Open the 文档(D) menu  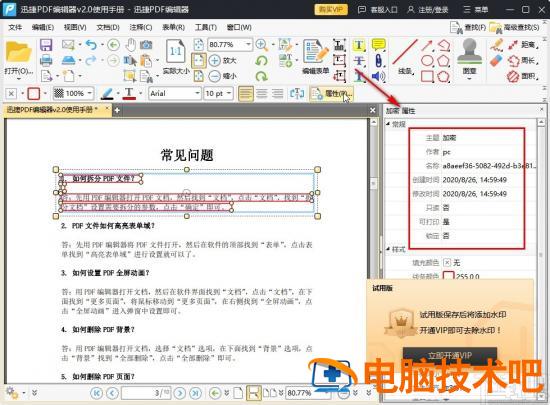pos(108,27)
